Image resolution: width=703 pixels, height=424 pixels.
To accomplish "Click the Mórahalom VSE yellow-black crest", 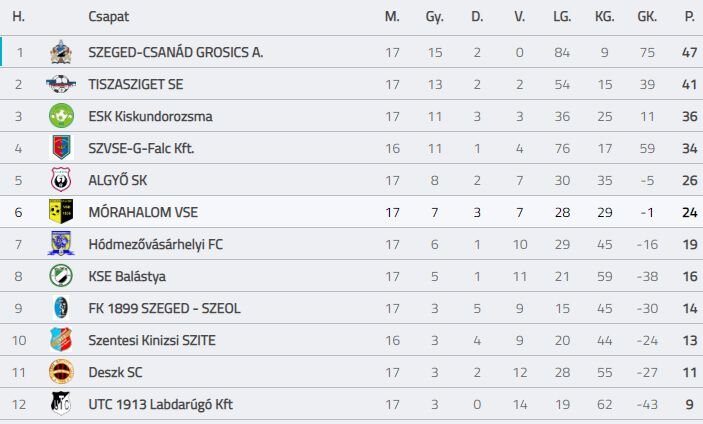I will tap(61, 212).
